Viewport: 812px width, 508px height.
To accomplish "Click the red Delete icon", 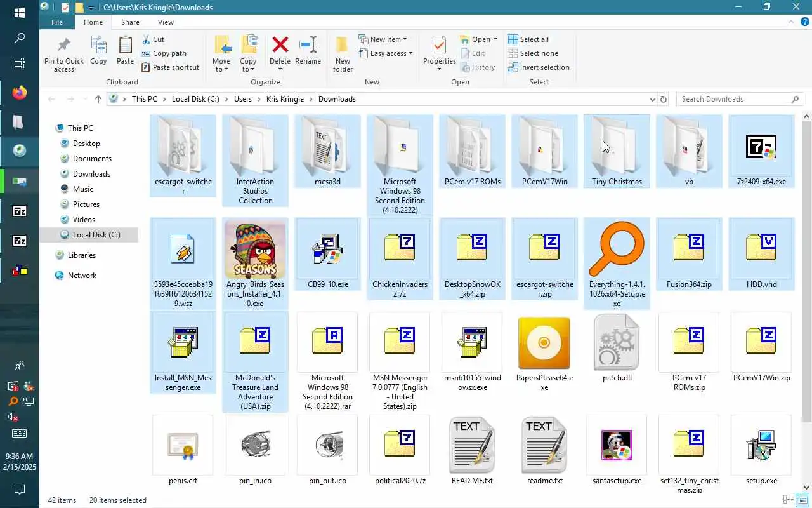I will [280, 45].
